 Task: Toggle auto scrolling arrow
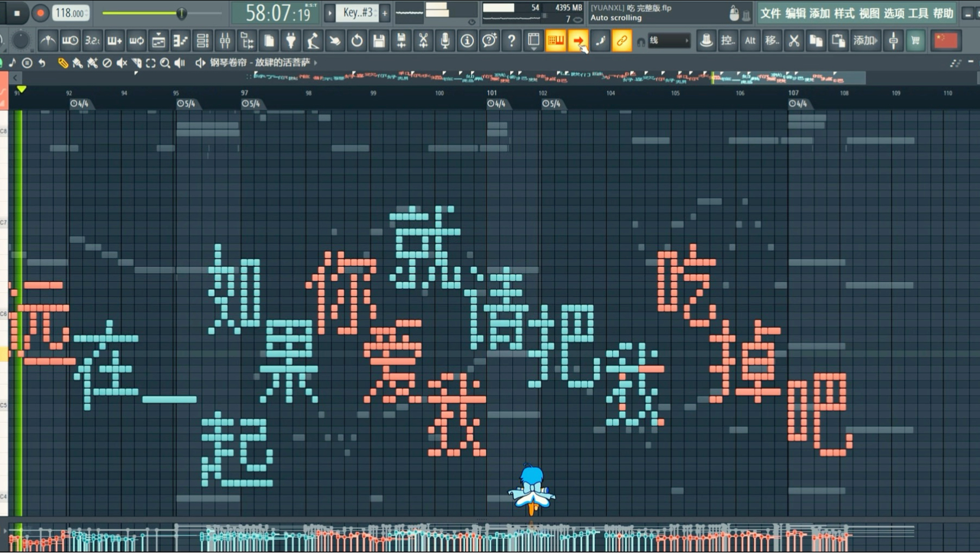pos(578,41)
